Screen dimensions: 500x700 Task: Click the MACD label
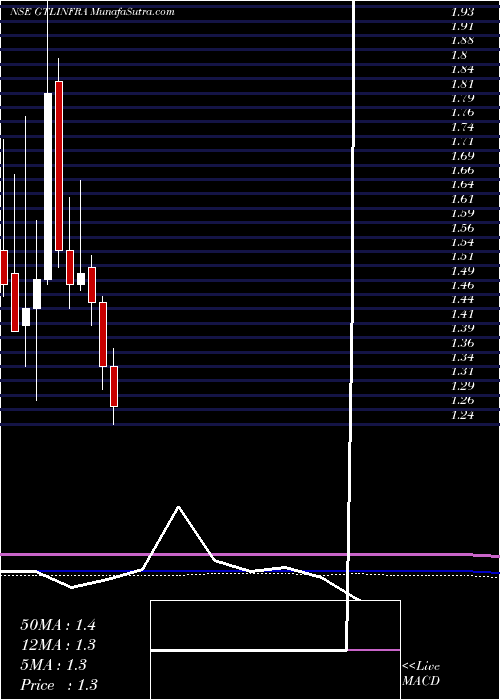click(x=419, y=682)
